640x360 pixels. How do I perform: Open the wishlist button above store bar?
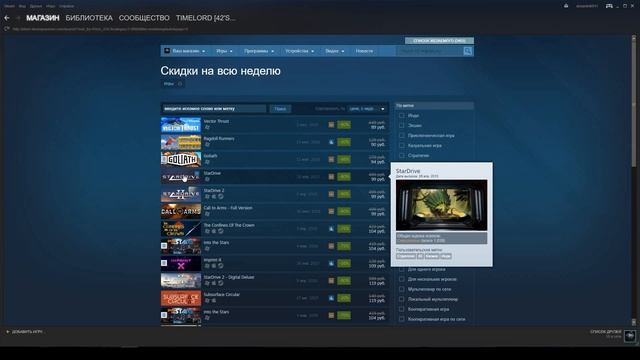point(439,41)
